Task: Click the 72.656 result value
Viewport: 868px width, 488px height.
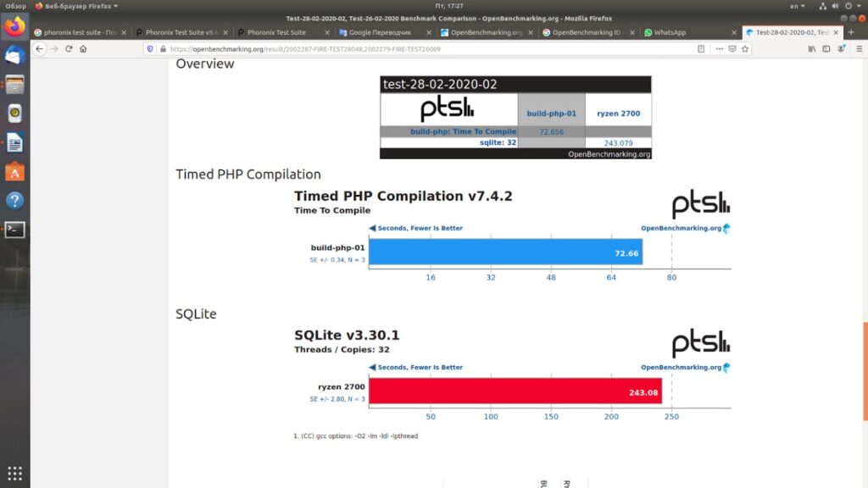Action: pyautogui.click(x=551, y=131)
